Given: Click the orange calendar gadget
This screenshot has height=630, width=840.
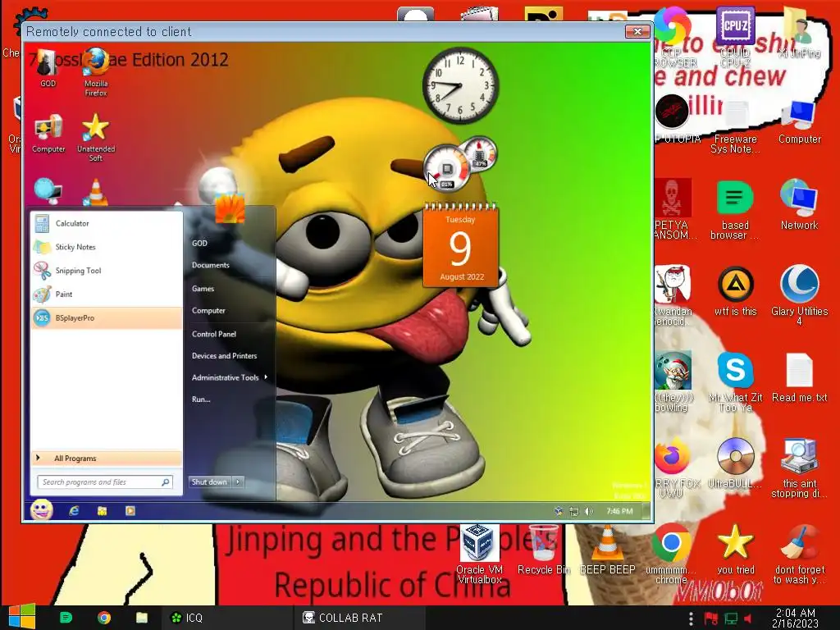Looking at the screenshot, I should (461, 245).
